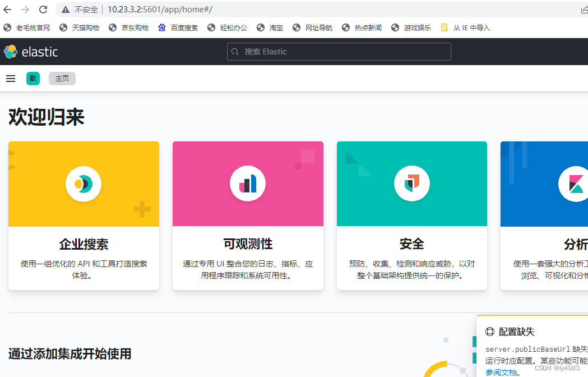Open the "默" space selector icon
The height and width of the screenshot is (377, 588).
coord(33,78)
